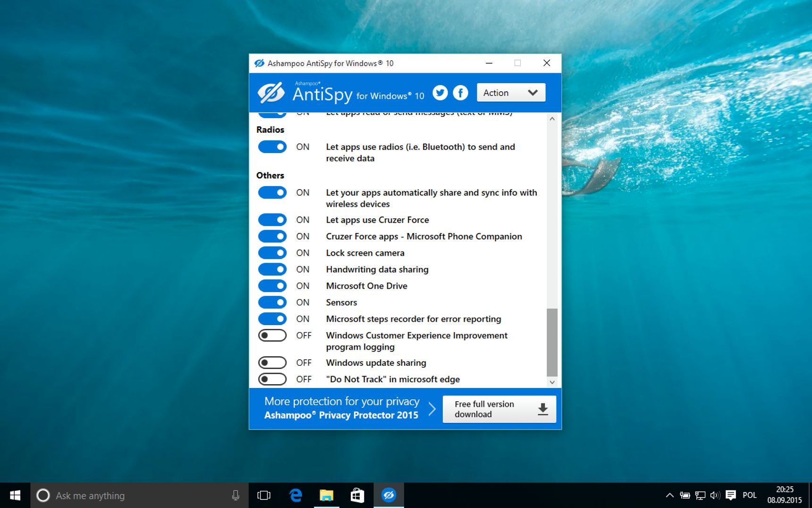Click Sensors label text
Screen dimensions: 812x508
pyautogui.click(x=341, y=302)
